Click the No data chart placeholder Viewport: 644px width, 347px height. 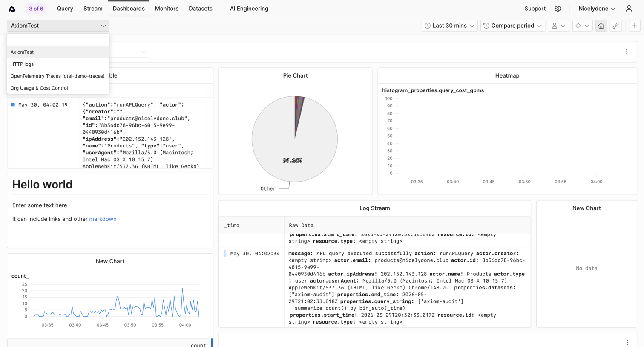click(586, 268)
